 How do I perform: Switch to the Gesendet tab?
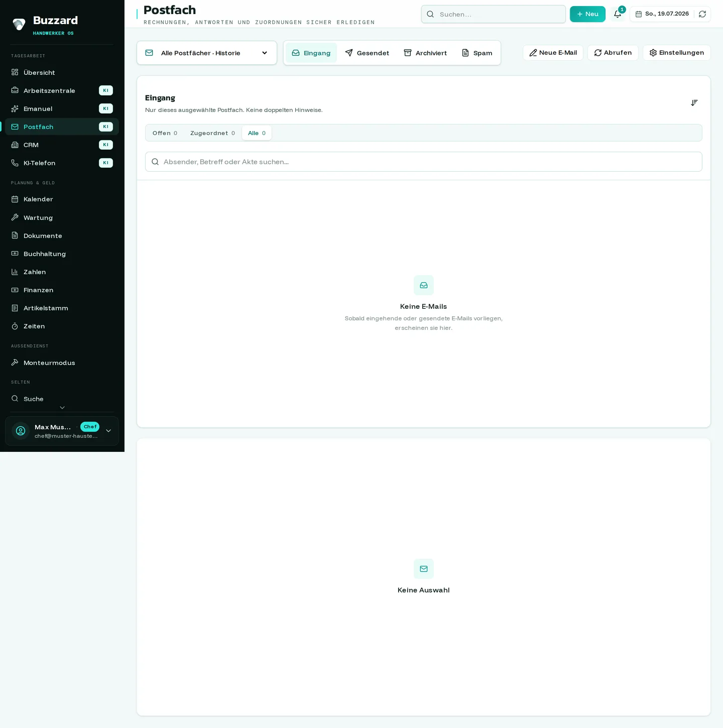tap(367, 53)
